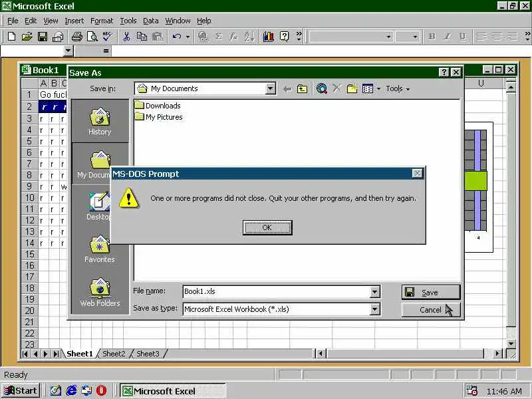This screenshot has width=532, height=399.
Task: Open the Data menu
Action: click(x=151, y=21)
